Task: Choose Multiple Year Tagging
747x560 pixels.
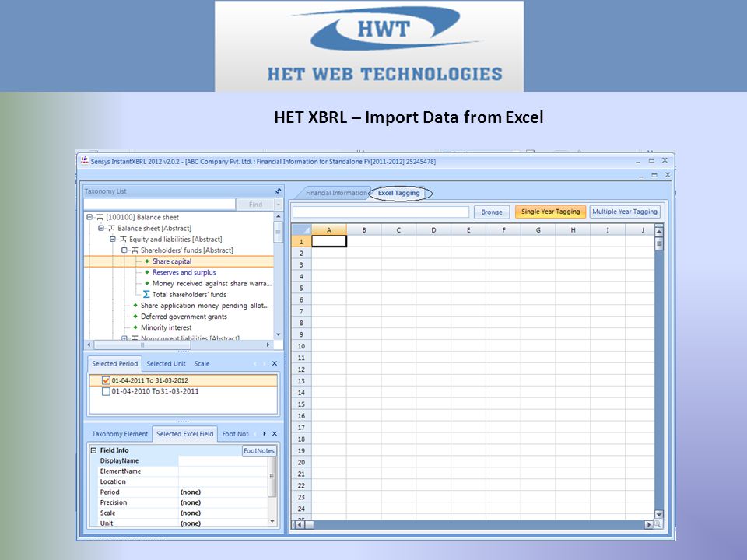Action: 625,212
